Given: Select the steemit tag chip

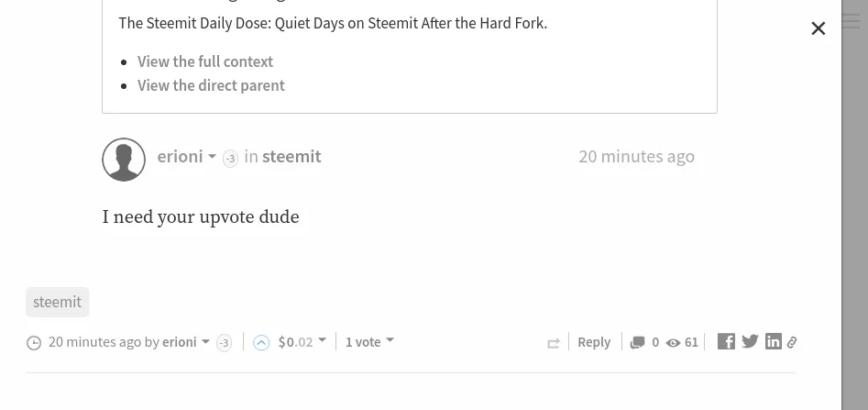Looking at the screenshot, I should click(x=57, y=302).
